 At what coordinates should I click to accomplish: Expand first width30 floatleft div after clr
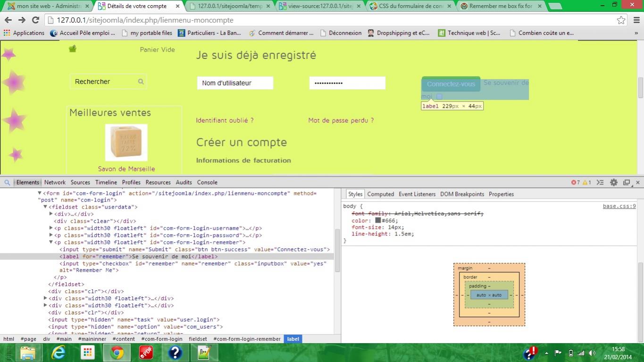pos(46,298)
